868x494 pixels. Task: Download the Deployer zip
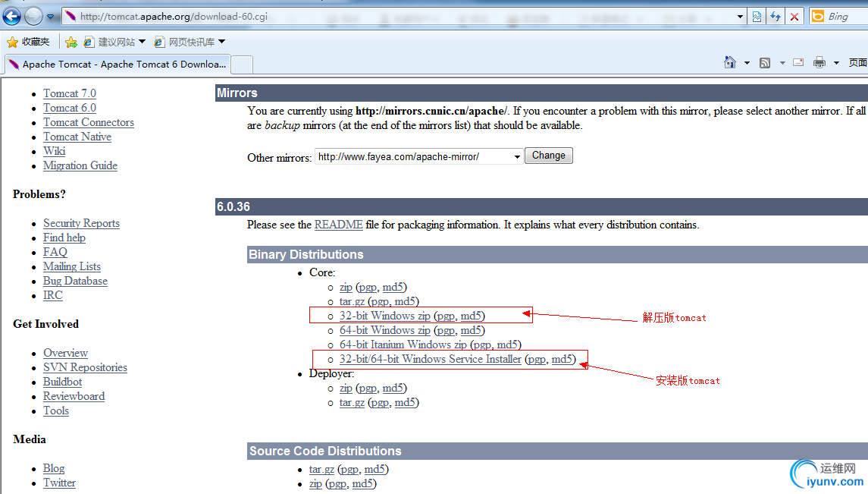click(x=346, y=389)
